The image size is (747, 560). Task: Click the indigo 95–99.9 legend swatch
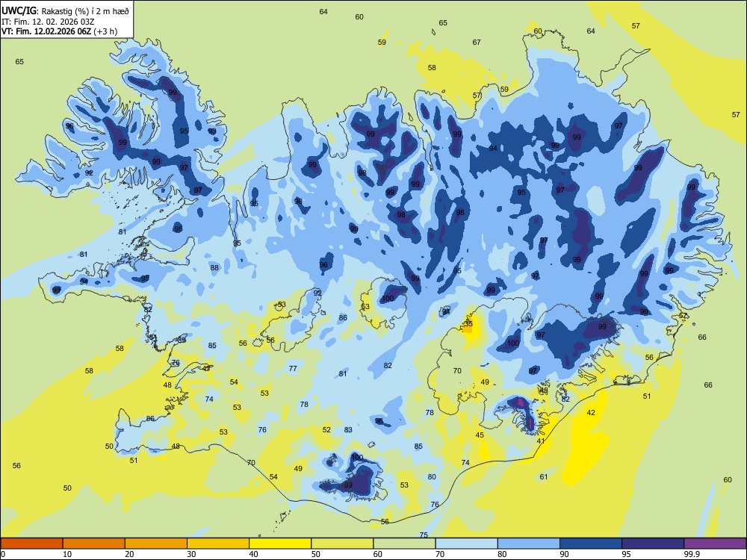[x=653, y=544]
